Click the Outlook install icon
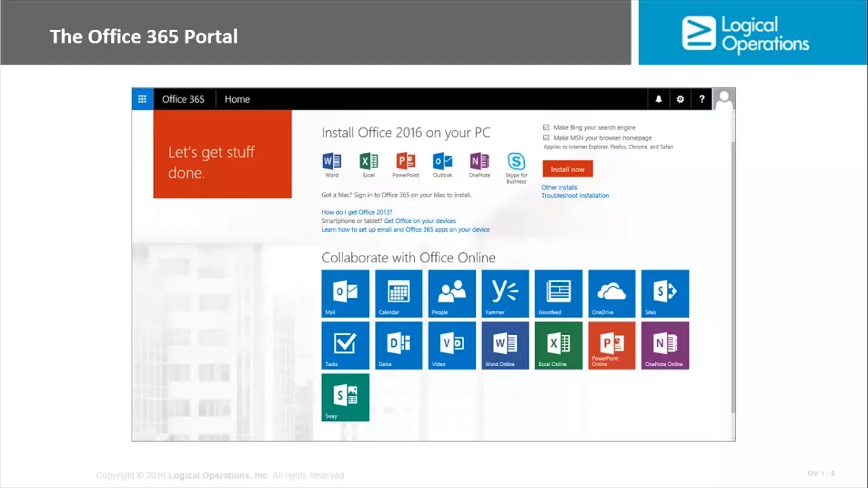 point(443,161)
